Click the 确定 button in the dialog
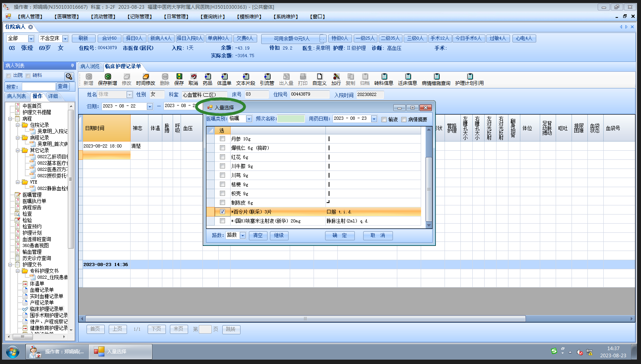 (x=340, y=236)
